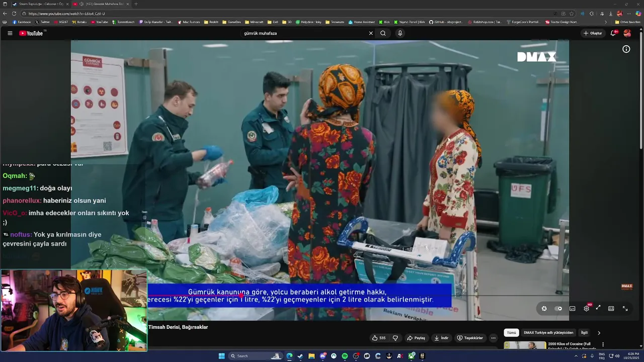The image size is (644, 362).
Task: Open the Facebook bookmark
Action: coord(22,22)
